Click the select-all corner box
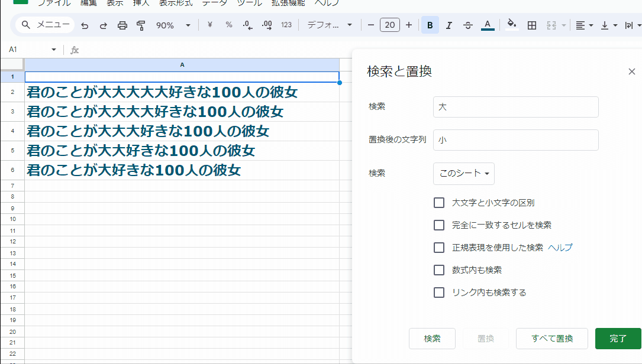 tap(12, 64)
